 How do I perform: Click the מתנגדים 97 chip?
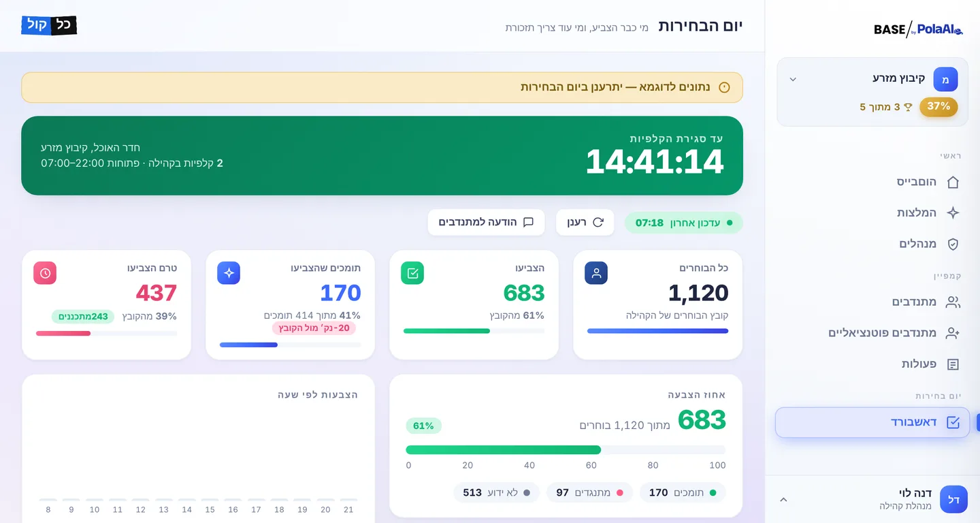(x=589, y=492)
